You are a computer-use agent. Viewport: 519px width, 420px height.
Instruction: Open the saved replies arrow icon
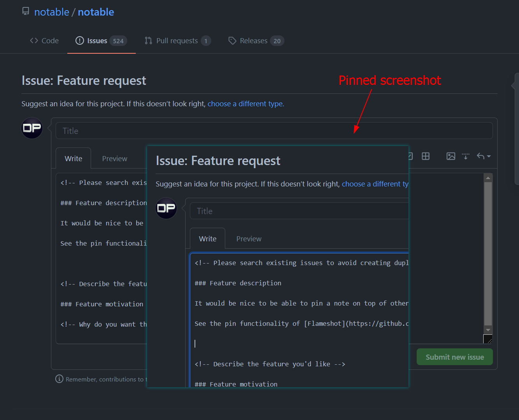[481, 156]
